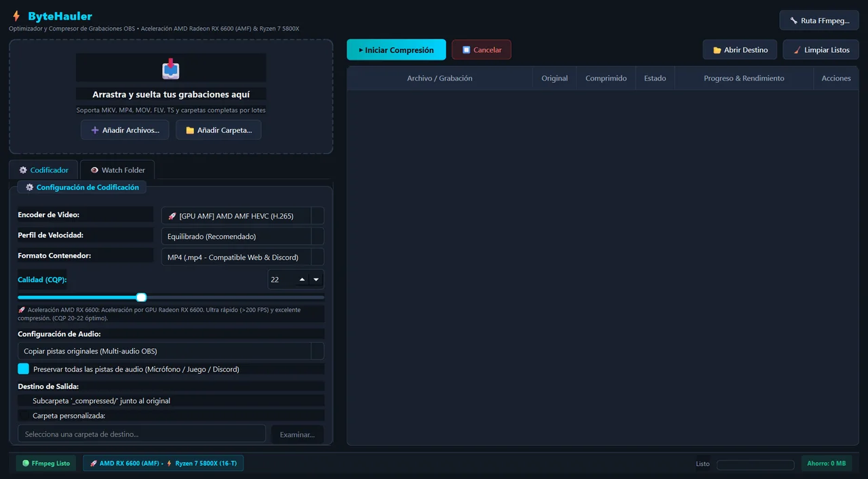
Task: Start compression with Iniciar Compresión
Action: (x=396, y=50)
